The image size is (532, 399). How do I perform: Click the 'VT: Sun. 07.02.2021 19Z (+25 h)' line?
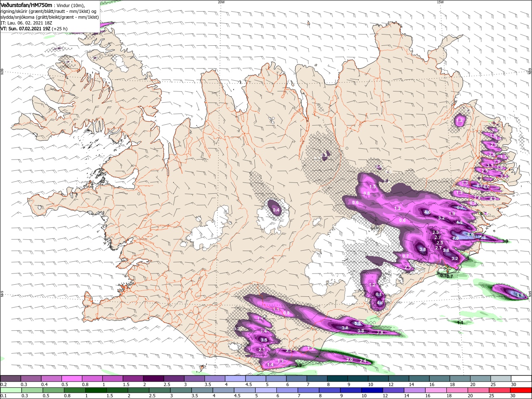tap(34, 29)
